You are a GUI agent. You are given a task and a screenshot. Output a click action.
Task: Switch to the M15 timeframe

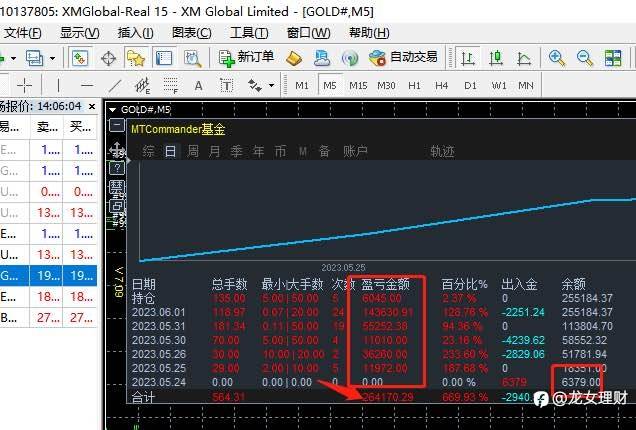pos(358,86)
